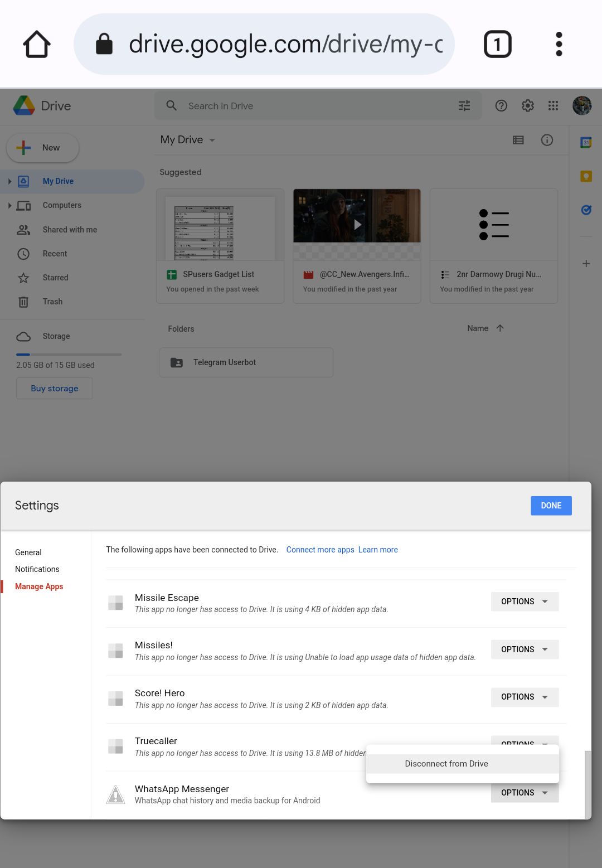Click the settings dialog scrollbar
602x868 pixels.
(x=588, y=784)
